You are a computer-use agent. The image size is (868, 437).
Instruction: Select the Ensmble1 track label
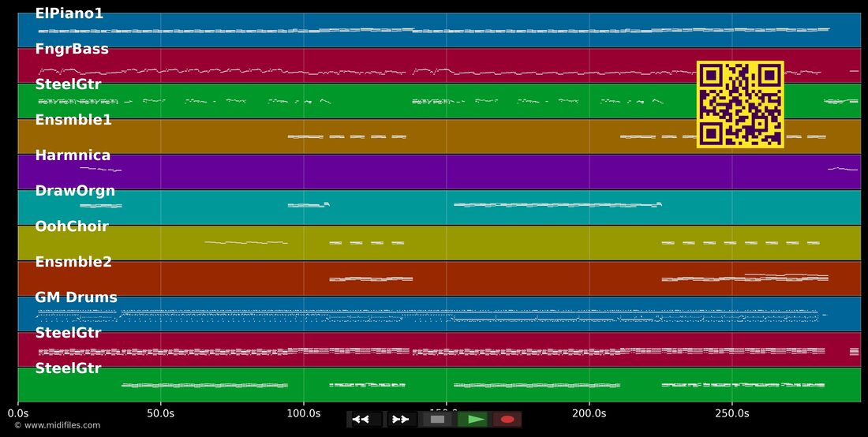coord(73,119)
